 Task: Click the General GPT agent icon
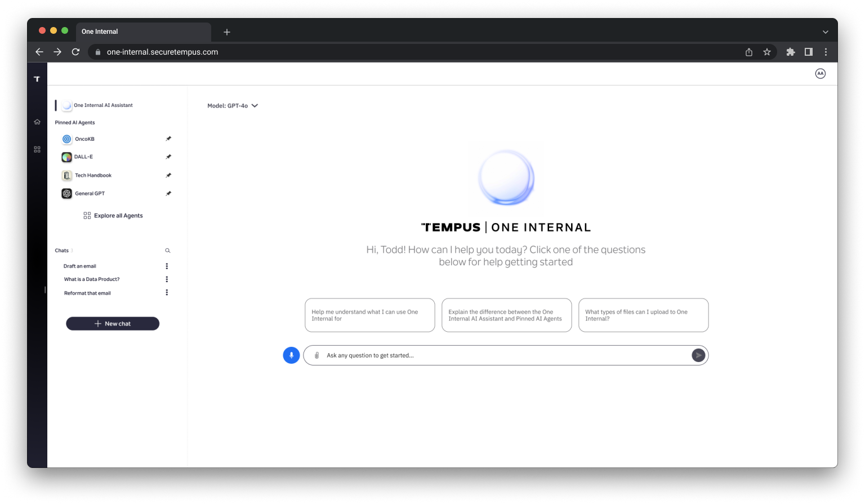[66, 194]
